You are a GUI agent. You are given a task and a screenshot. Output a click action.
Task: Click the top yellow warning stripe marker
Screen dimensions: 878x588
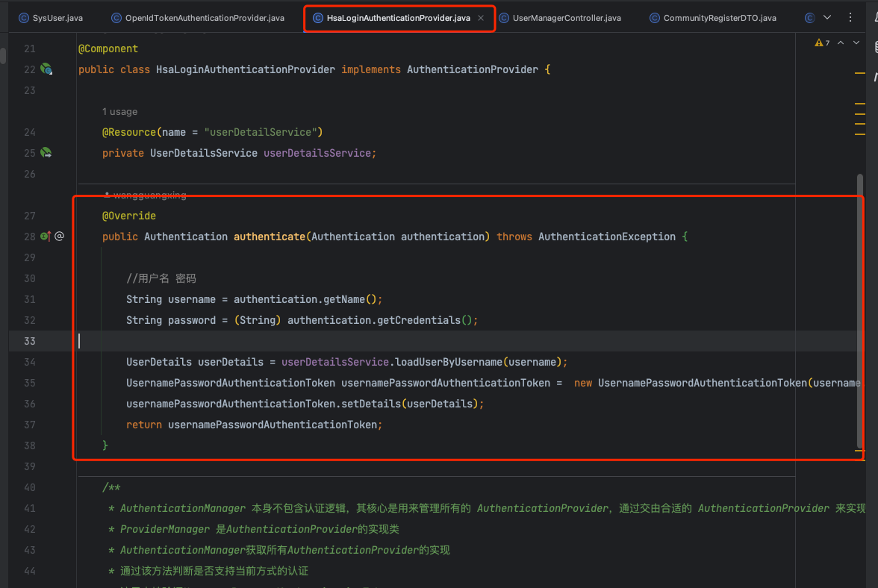860,73
